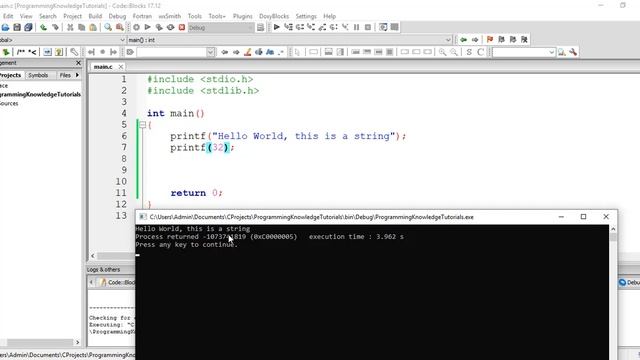Open the debugging windows icon
Image resolution: width=640 pixels, height=360 pixels.
tap(383, 27)
